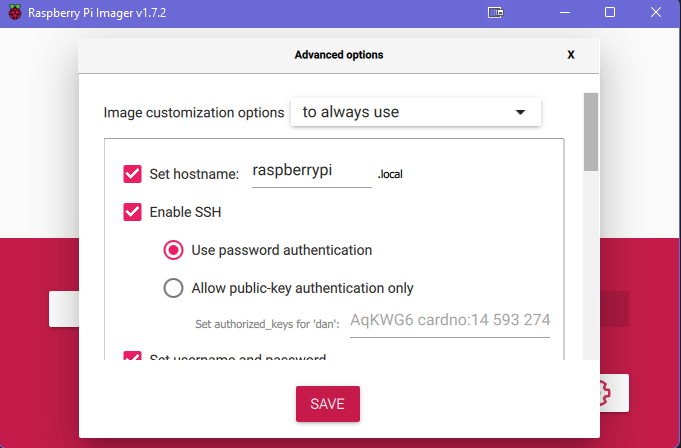Click the raspberrypi hostname text field
The height and width of the screenshot is (448, 681).
pos(312,174)
